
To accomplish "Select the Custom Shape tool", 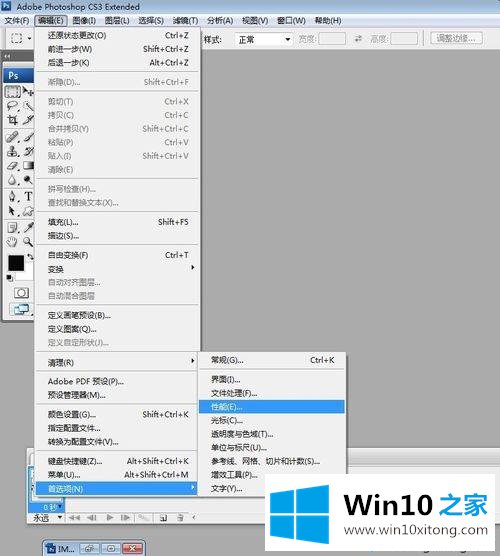I will pos(28,211).
